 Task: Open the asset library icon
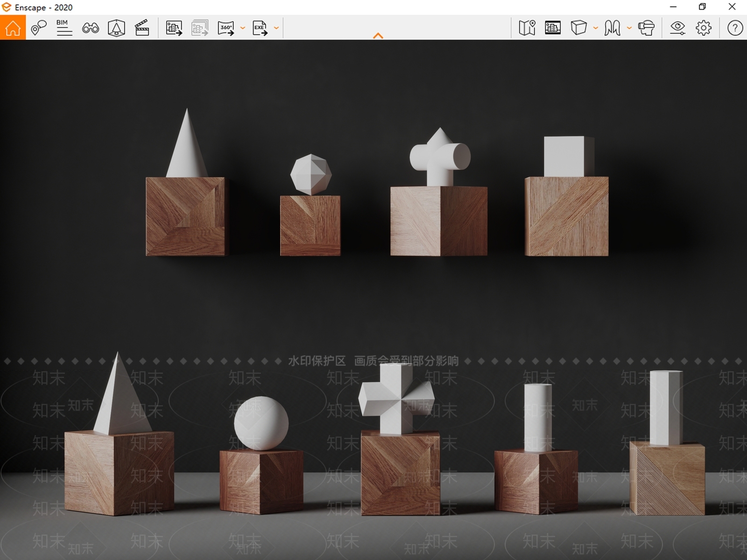coord(116,28)
